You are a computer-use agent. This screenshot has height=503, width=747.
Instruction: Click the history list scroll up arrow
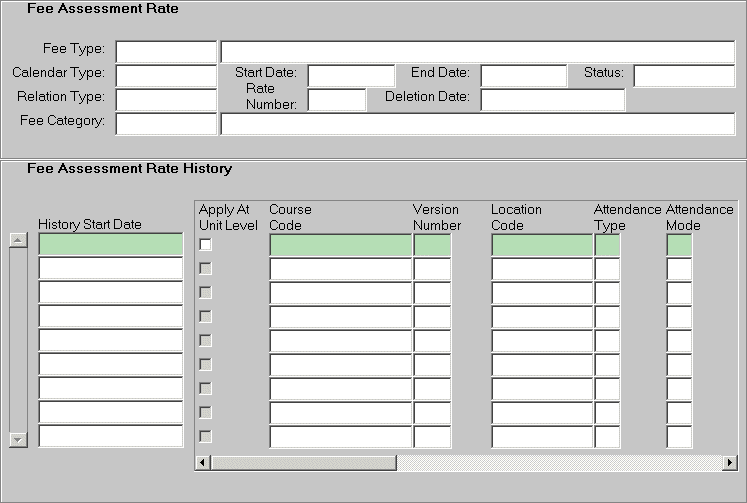[17, 239]
